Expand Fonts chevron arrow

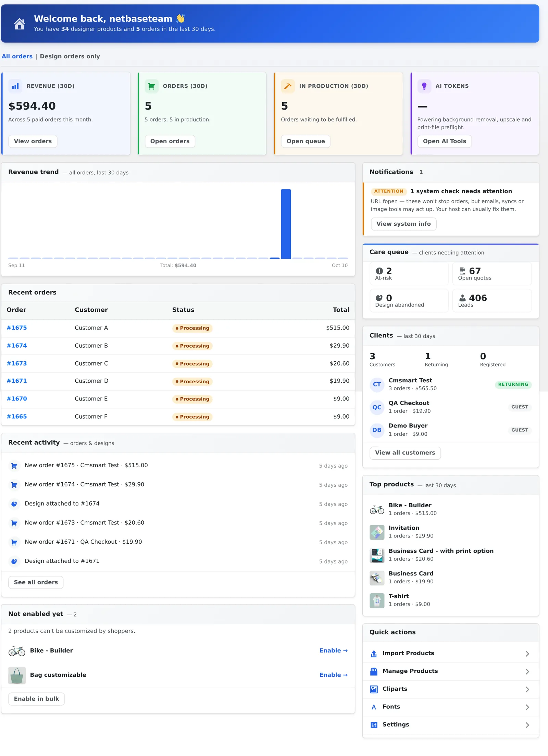tap(527, 707)
